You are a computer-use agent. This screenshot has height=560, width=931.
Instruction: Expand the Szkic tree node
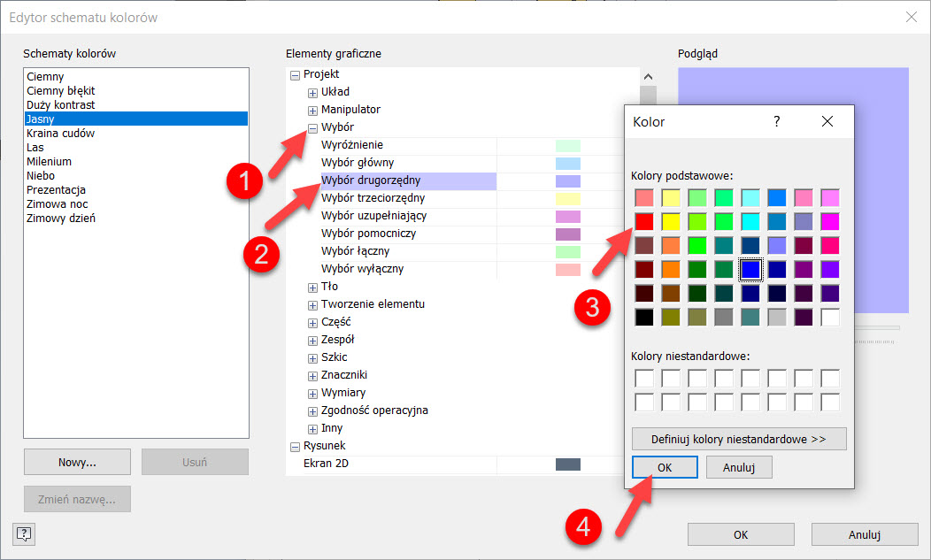pyautogui.click(x=312, y=357)
